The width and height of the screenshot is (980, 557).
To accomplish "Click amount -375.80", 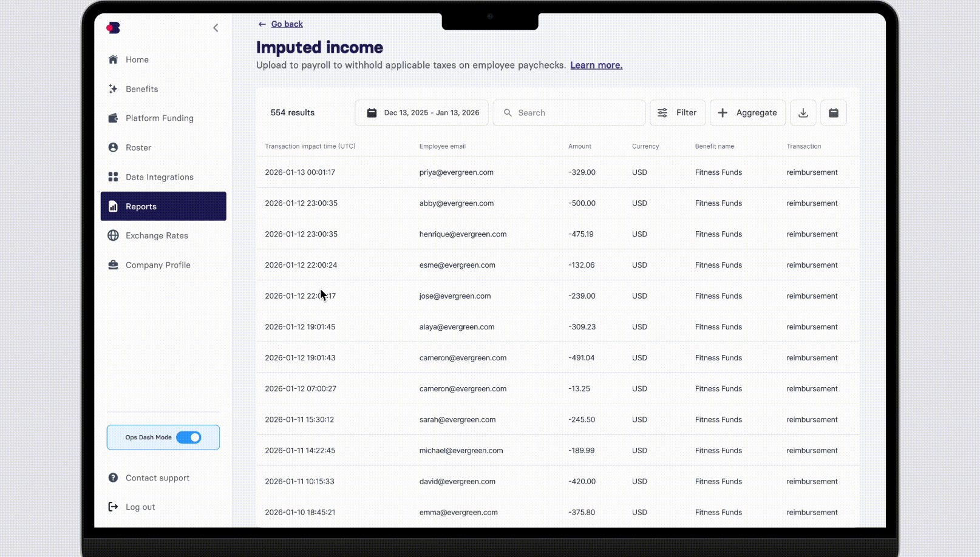I will click(582, 513).
